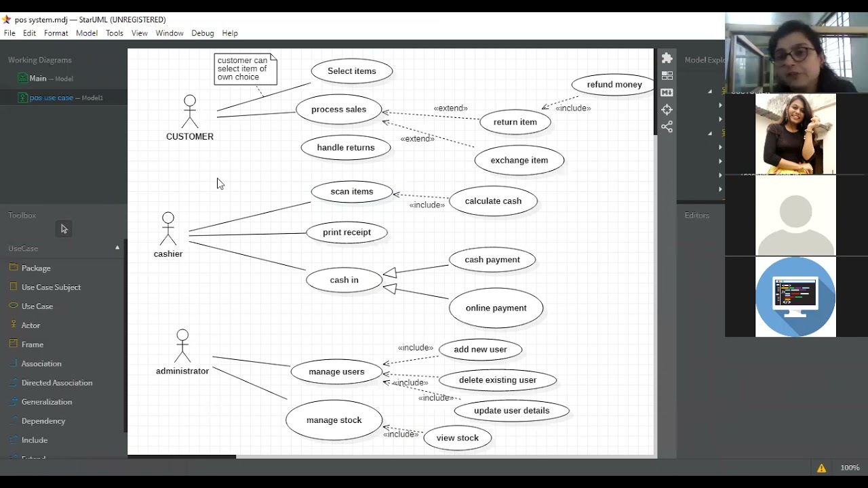Viewport: 868px width, 488px height.
Task: Select pos use case diagram in list
Action: 52,98
